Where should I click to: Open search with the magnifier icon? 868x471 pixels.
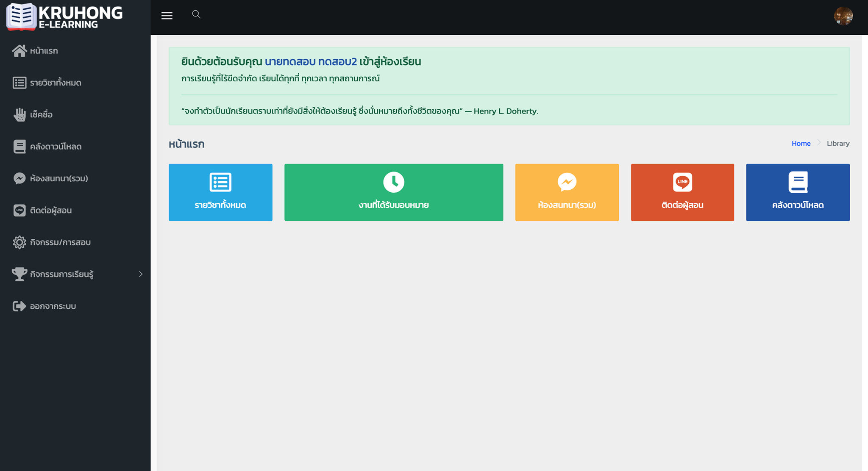click(x=196, y=14)
